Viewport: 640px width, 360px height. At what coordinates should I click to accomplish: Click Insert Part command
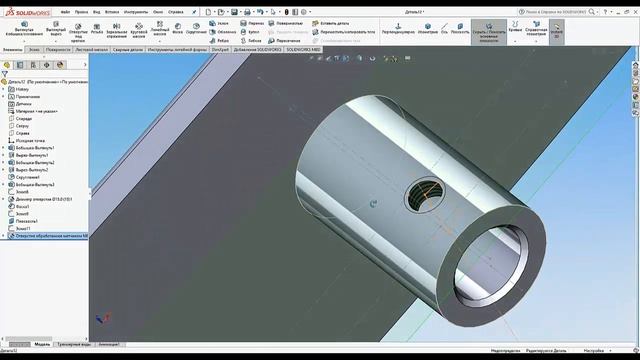(331, 23)
